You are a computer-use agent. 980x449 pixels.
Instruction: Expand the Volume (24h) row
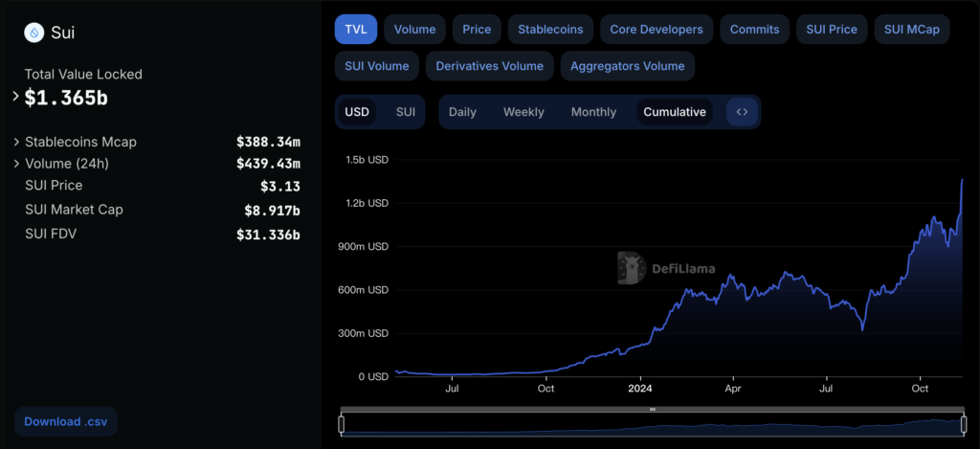tap(16, 164)
